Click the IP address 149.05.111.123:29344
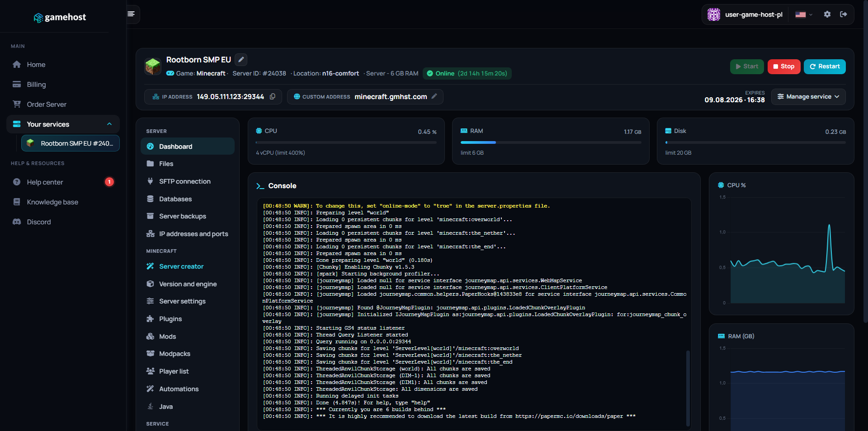Screen dimensions: 868x431 pos(230,97)
